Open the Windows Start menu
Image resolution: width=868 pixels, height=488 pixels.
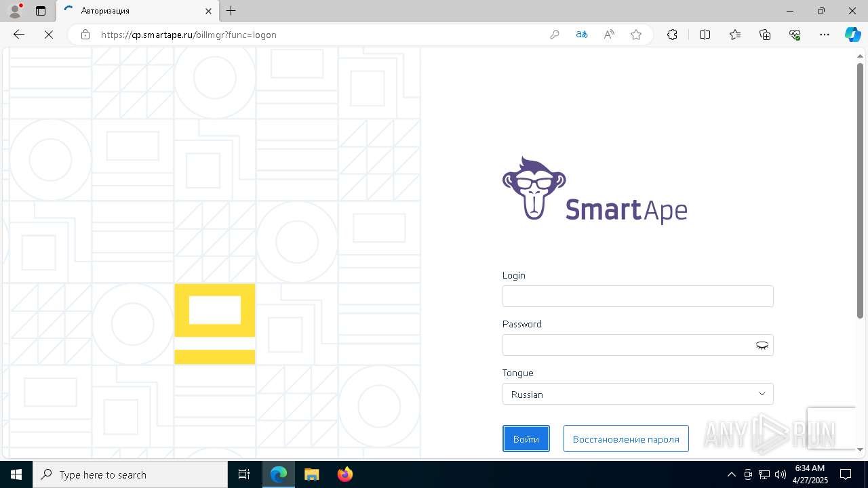16,474
